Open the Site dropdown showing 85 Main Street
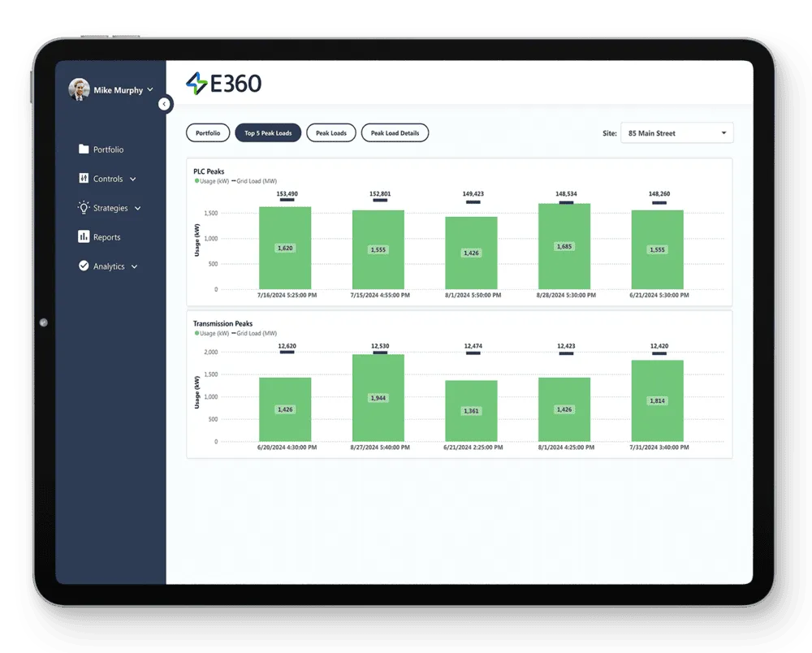This screenshot has height=653, width=812. click(x=676, y=132)
